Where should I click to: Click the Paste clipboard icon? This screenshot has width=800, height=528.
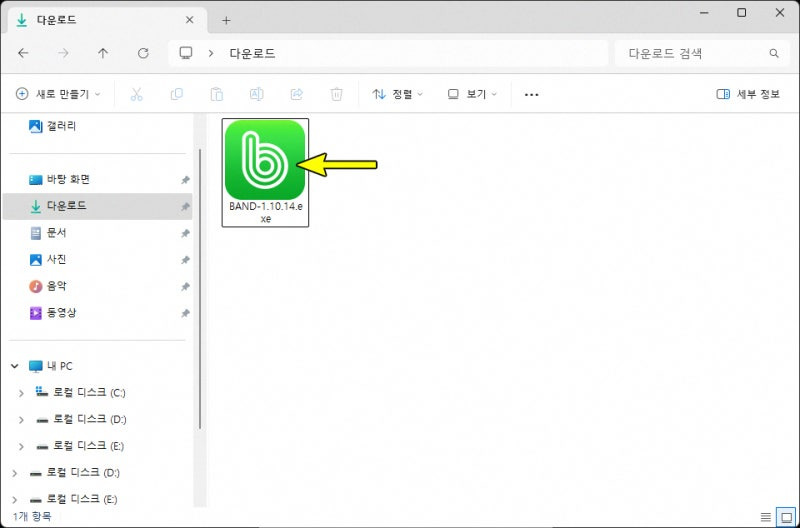click(217, 94)
